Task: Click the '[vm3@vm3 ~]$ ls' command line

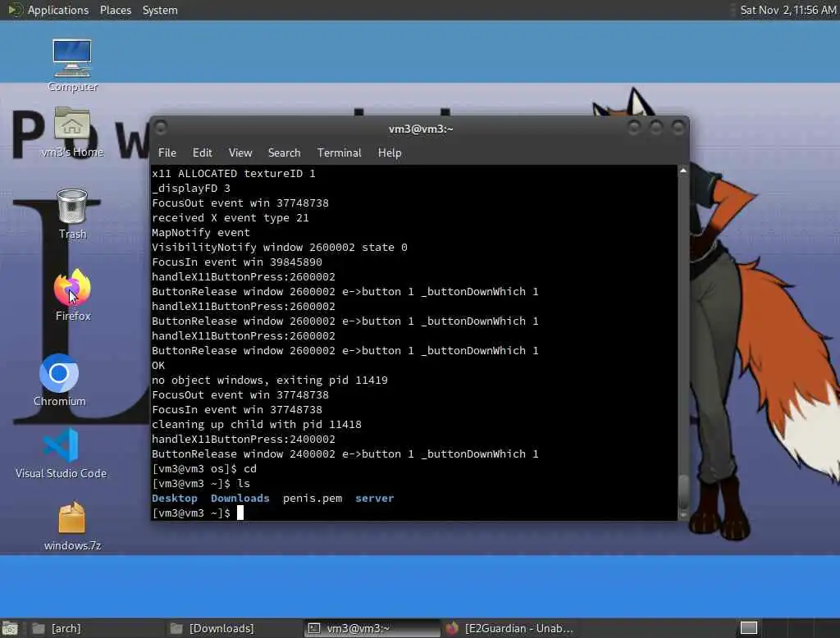Action: [201, 483]
